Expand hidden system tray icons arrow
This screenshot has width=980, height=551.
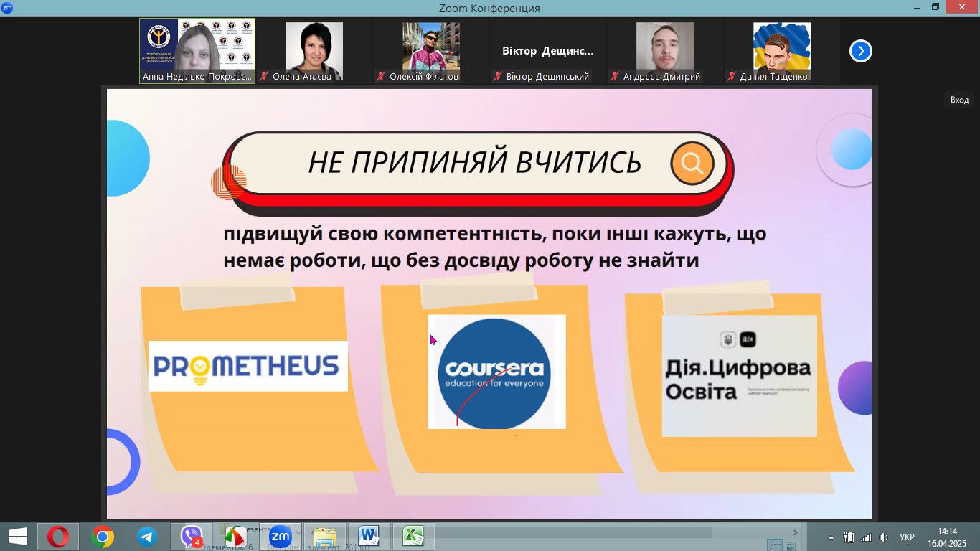coord(831,537)
